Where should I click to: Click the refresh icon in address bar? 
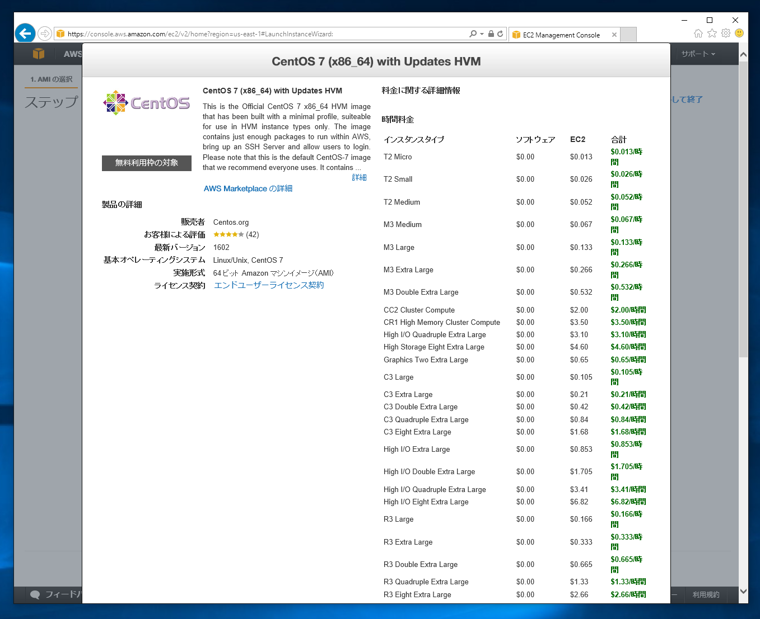point(500,33)
